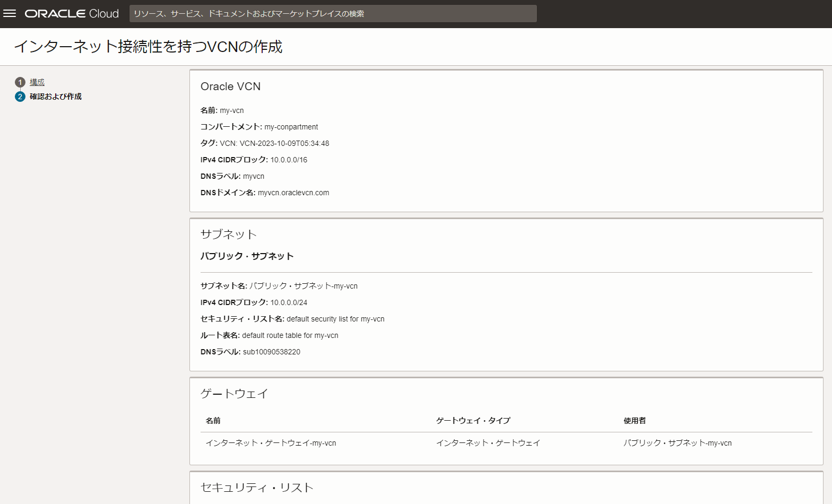Select gateway name インターネット・ゲートウェイ-my-vcn cell
832x504 pixels.
[x=271, y=443]
